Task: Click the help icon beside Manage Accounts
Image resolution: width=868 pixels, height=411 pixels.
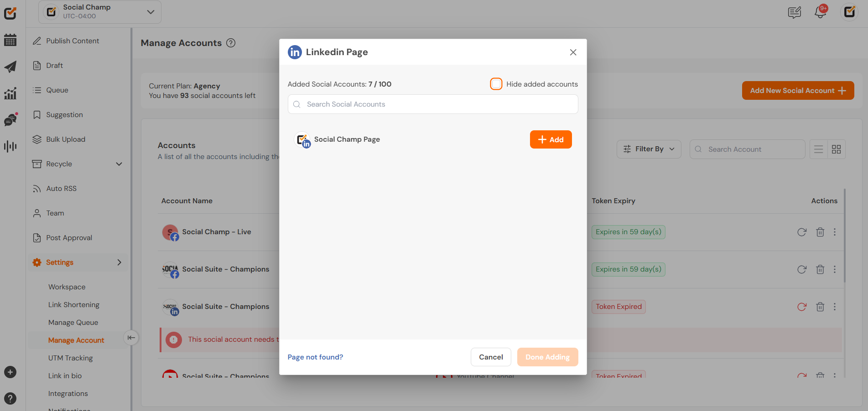Action: 231,43
